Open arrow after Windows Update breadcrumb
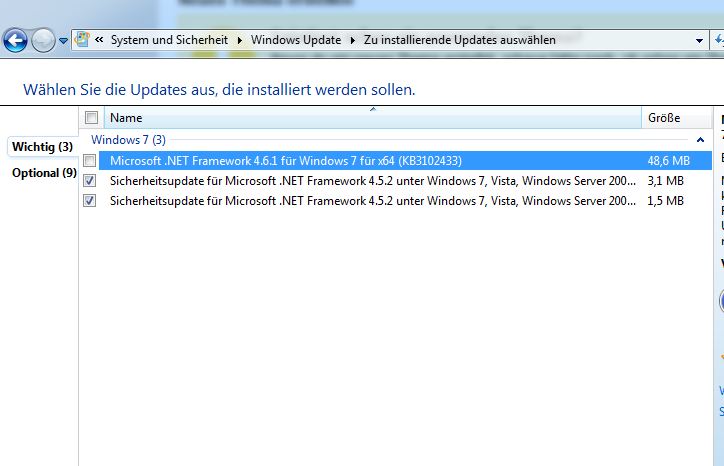Screen dimensions: 724x466 click(x=353, y=40)
